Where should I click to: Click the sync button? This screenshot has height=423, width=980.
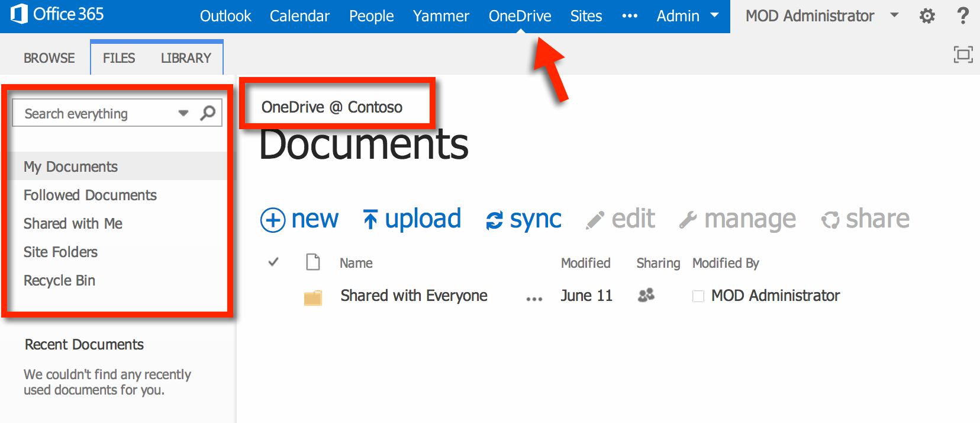[524, 220]
